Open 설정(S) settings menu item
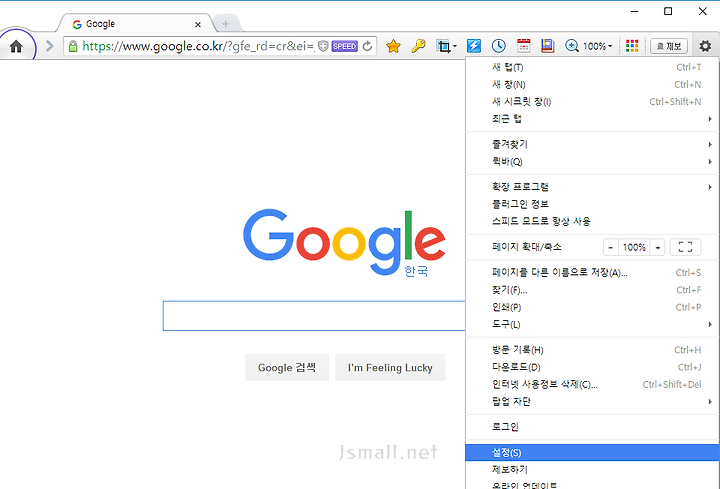 tap(592, 453)
